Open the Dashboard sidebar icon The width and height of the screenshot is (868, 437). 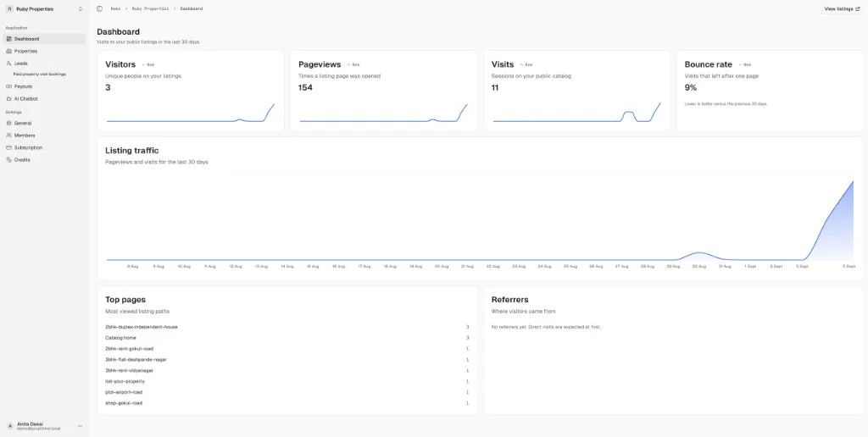point(8,39)
